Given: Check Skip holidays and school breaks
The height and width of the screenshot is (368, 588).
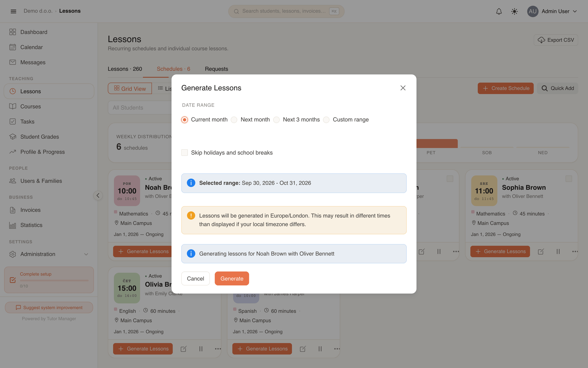Looking at the screenshot, I should coord(184,152).
